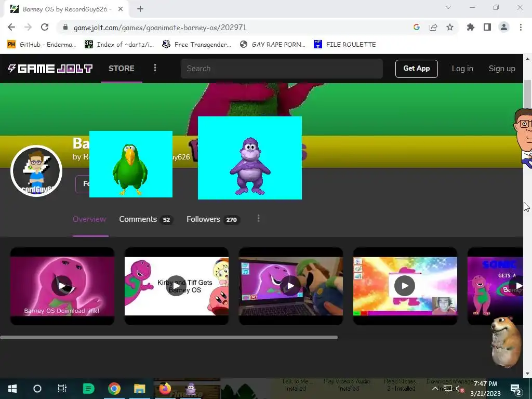This screenshot has height=399, width=532.
Task: Open the network tray icon
Action: coord(447,389)
